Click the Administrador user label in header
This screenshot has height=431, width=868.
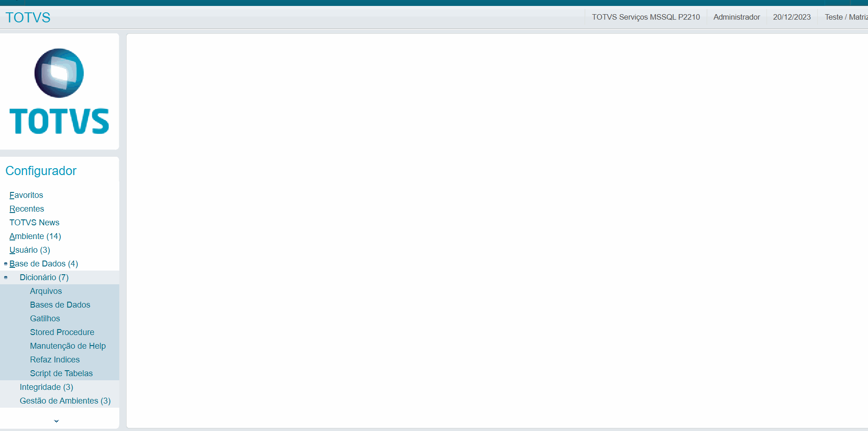pos(736,17)
